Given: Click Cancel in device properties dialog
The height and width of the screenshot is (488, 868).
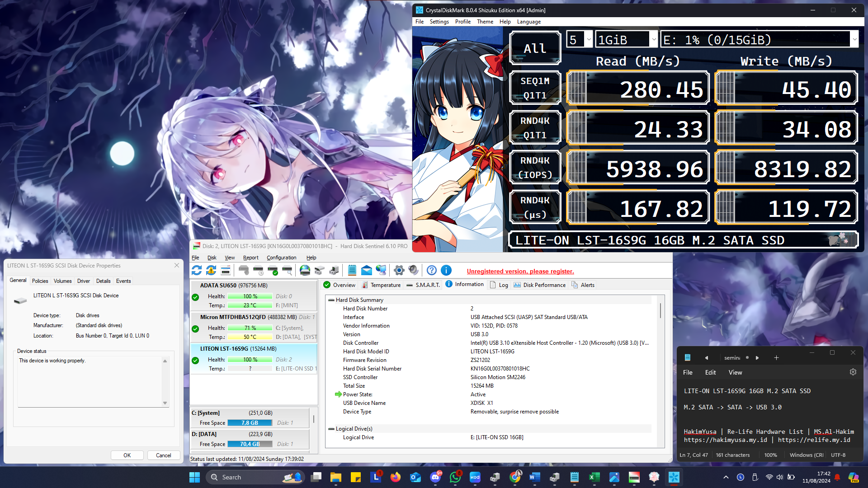Looking at the screenshot, I should (x=164, y=455).
